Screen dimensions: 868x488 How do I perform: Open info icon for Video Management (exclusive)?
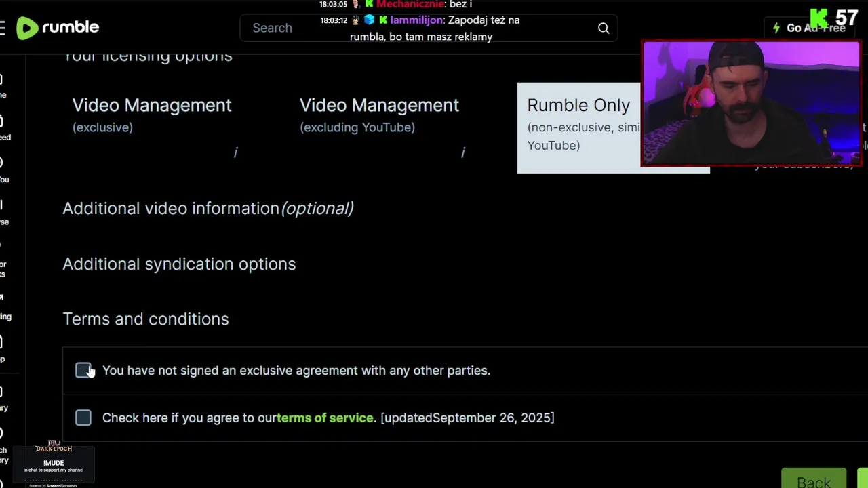point(235,153)
